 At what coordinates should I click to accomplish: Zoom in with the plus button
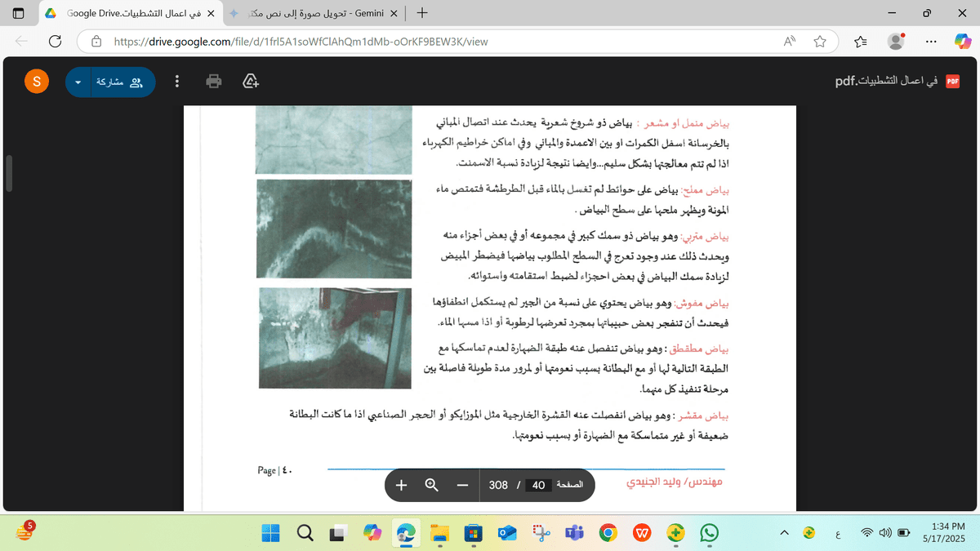click(x=401, y=485)
